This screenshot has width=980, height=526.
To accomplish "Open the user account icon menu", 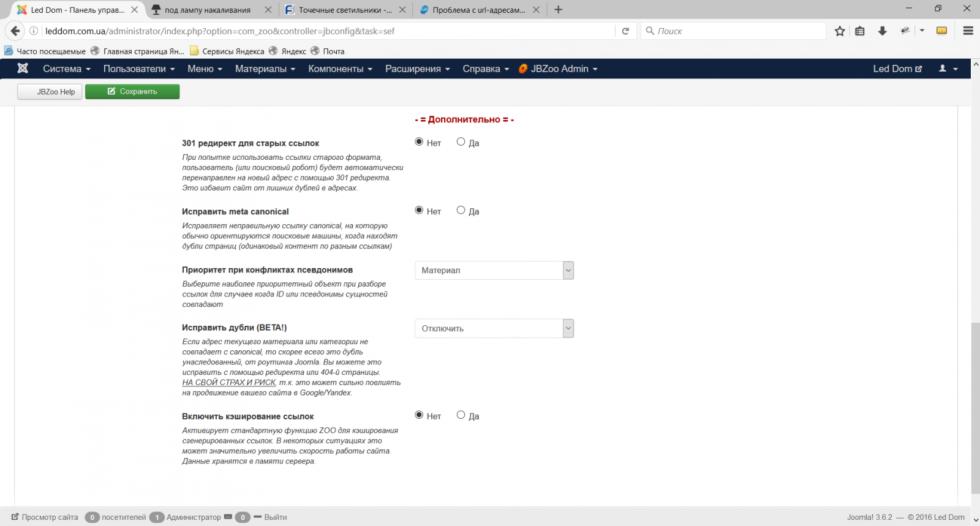I will pos(948,69).
